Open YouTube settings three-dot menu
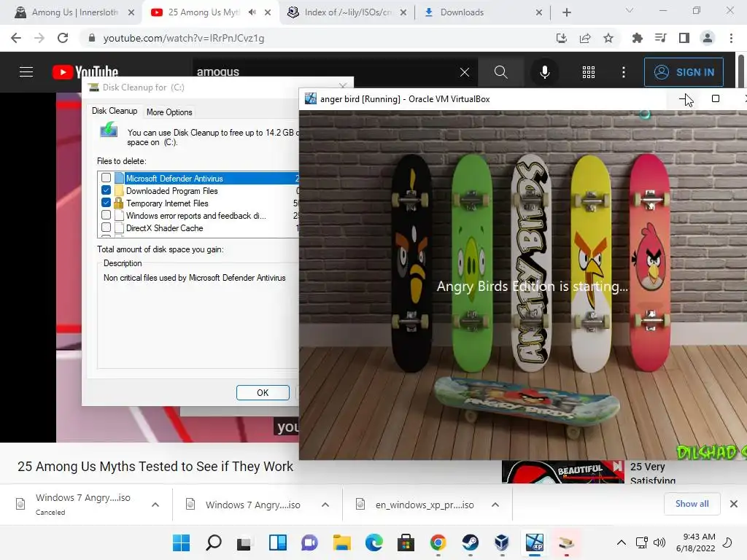Screen dimensions: 747x560 (624, 72)
